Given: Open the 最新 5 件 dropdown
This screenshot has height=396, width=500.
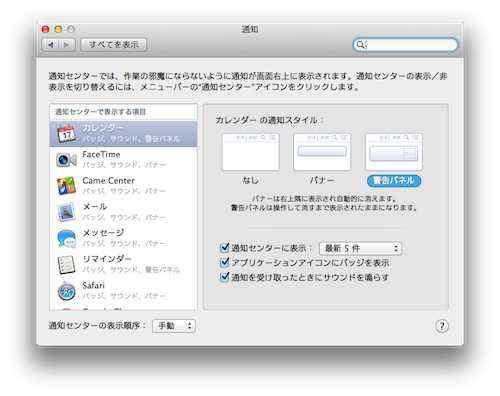Looking at the screenshot, I should tap(360, 248).
